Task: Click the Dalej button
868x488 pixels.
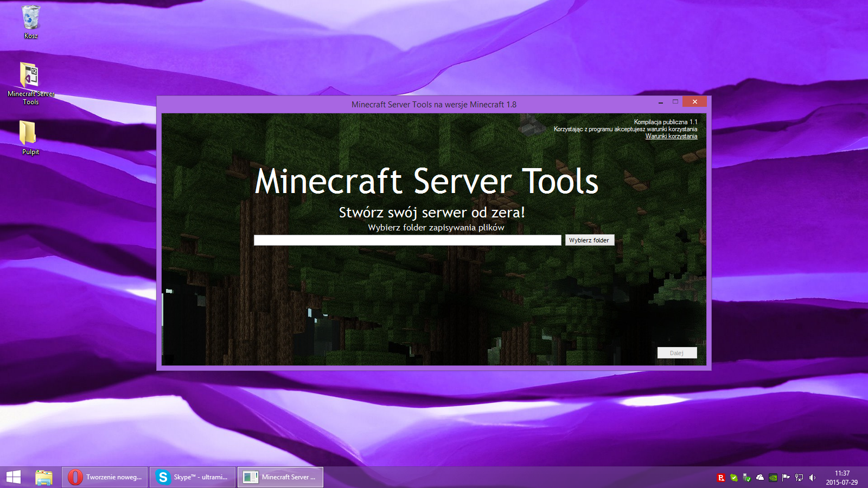Action: [677, 353]
